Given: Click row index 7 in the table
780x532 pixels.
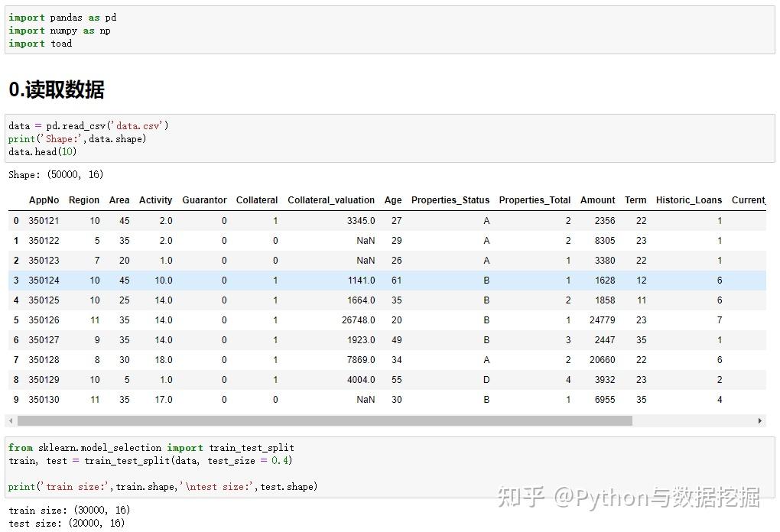Looking at the screenshot, I should pyautogui.click(x=16, y=360).
